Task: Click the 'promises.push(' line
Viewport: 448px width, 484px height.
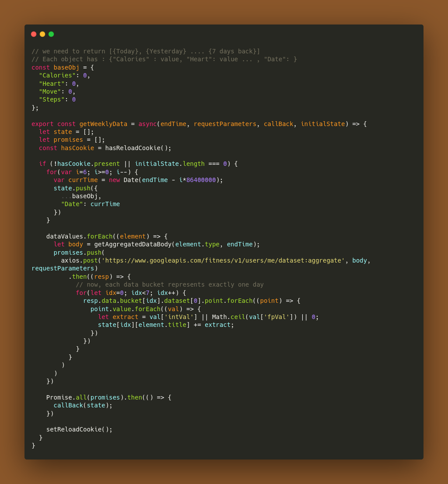Action: click(x=79, y=253)
